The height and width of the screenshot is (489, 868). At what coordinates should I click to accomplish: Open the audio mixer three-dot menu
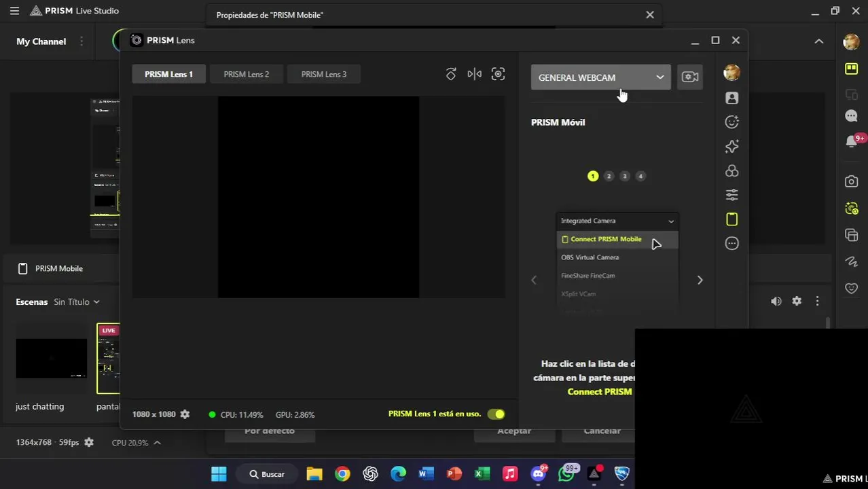[817, 302]
